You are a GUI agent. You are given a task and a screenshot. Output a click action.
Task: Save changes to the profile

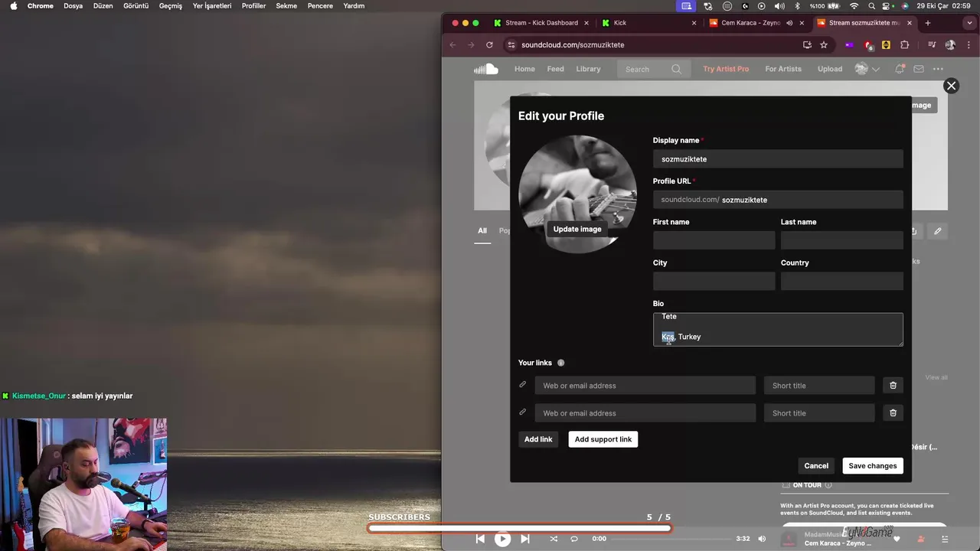click(873, 465)
